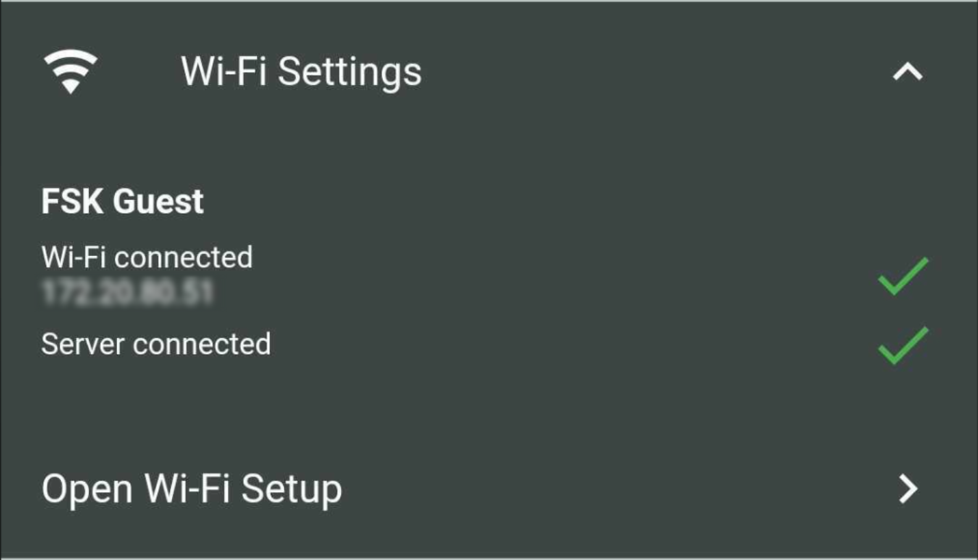
Task: Click the upward chevron in the header
Action: coord(907,72)
